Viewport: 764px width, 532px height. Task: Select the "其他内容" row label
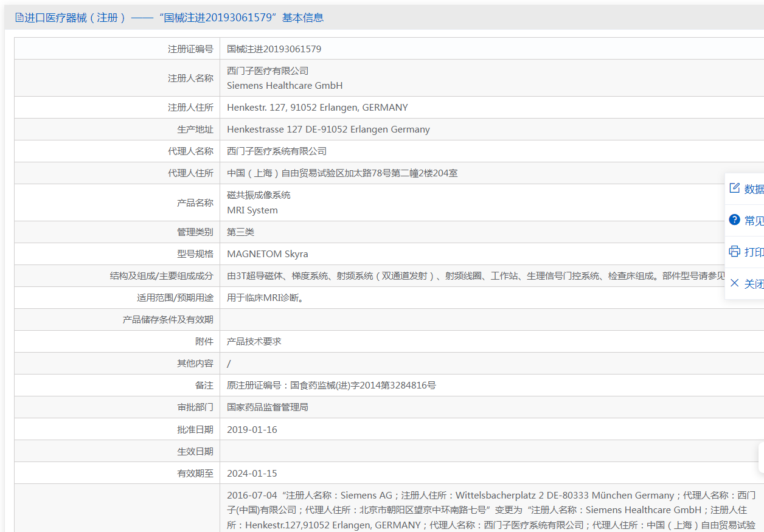click(x=195, y=363)
